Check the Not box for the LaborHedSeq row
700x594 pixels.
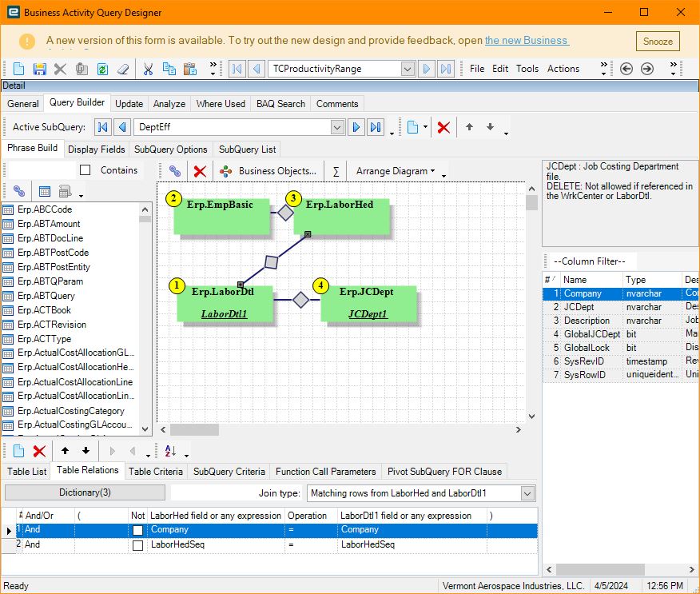(138, 545)
